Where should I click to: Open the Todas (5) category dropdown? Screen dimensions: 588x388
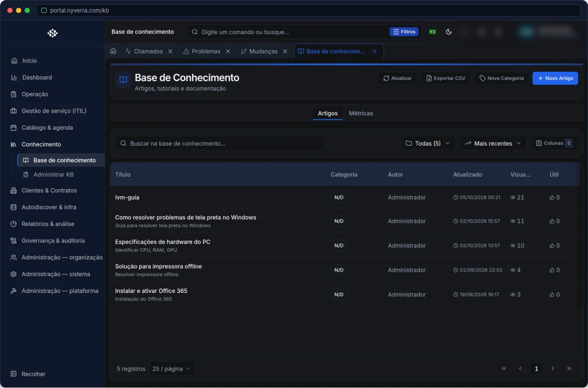coord(428,143)
